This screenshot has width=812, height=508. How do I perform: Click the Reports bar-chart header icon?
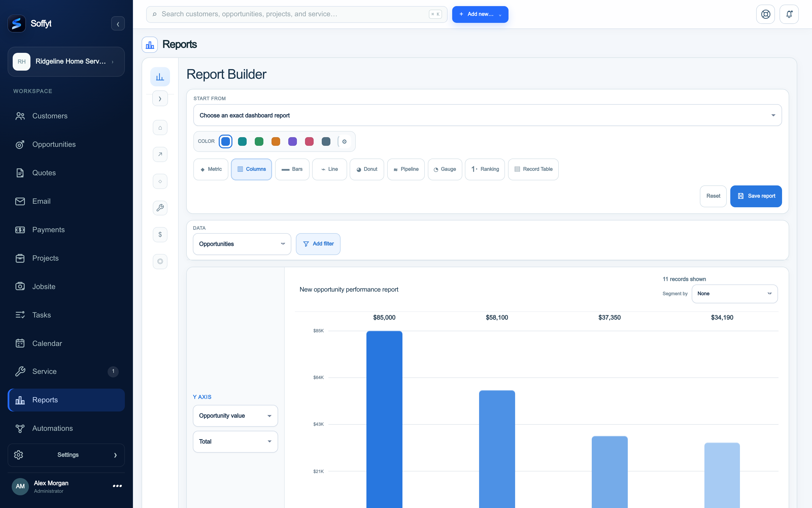[150, 45]
